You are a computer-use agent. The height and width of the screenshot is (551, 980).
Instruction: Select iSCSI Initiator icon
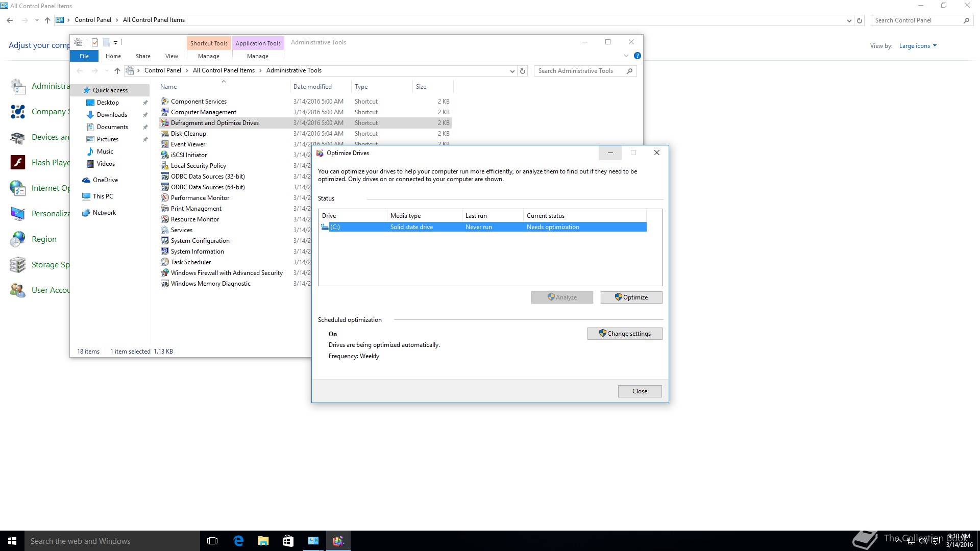click(164, 155)
